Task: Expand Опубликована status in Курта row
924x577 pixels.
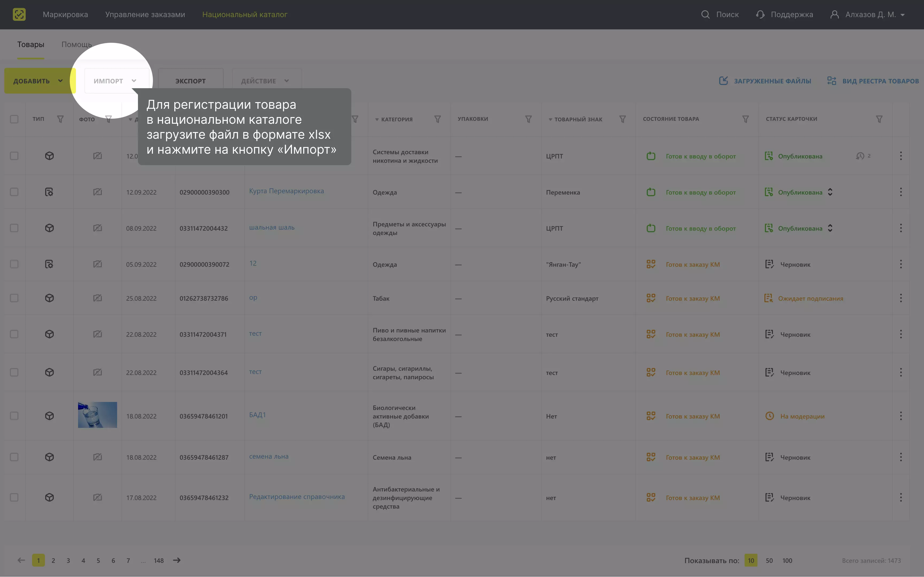Action: (830, 192)
